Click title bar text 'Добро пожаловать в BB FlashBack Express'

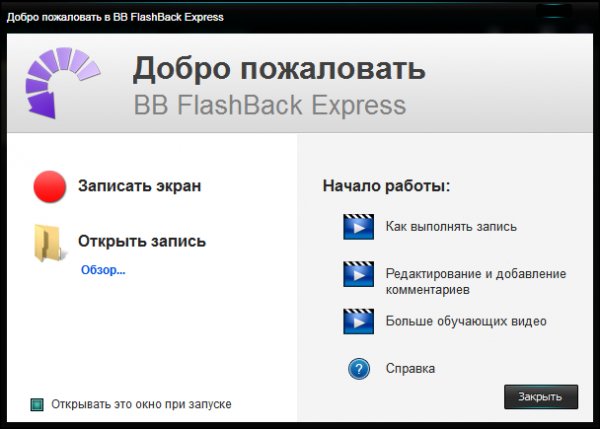(115, 17)
